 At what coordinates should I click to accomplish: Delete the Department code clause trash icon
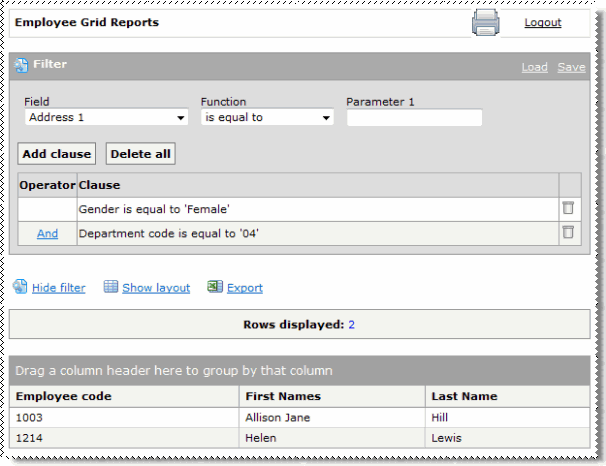tap(568, 232)
